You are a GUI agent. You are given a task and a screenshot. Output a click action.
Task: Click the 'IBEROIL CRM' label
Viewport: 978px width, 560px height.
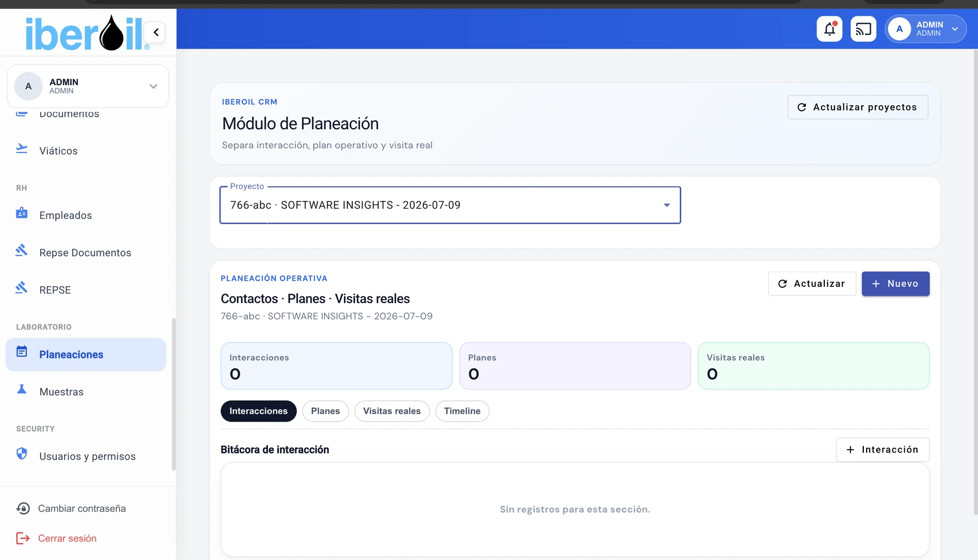coord(249,102)
